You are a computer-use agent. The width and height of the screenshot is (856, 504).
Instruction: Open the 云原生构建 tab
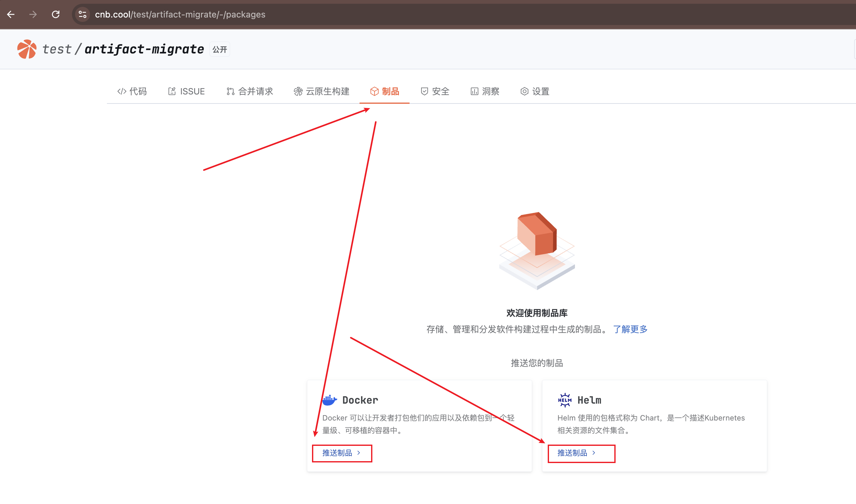(321, 91)
